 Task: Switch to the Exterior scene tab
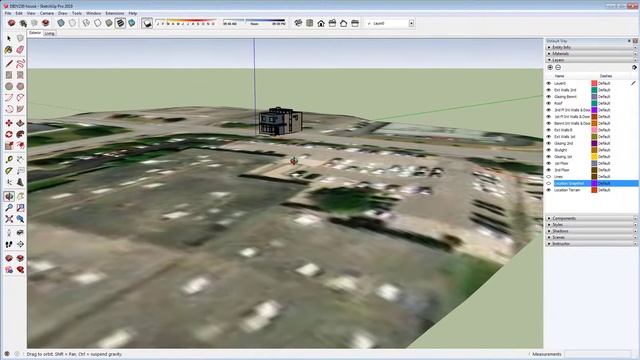click(35, 33)
